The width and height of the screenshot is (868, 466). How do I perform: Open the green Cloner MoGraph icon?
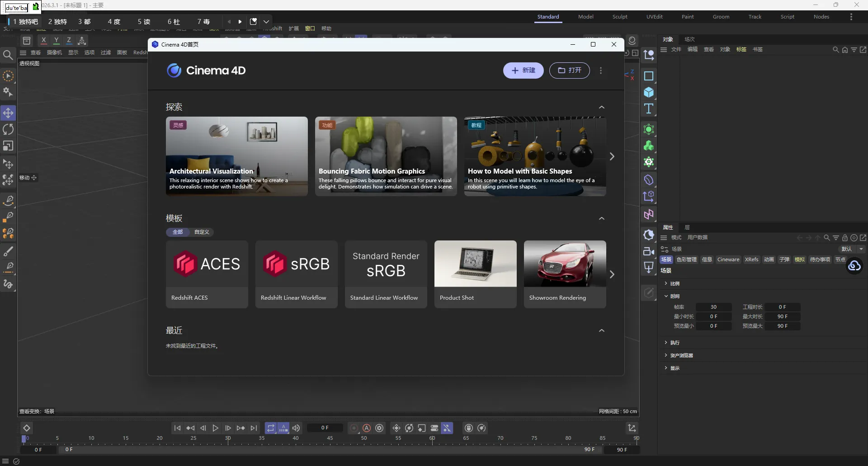(649, 146)
